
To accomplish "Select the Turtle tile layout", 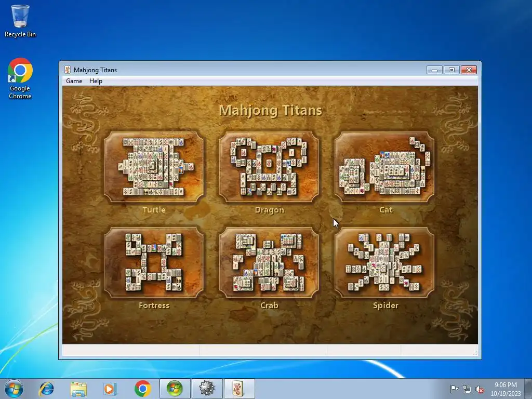I will (x=154, y=167).
